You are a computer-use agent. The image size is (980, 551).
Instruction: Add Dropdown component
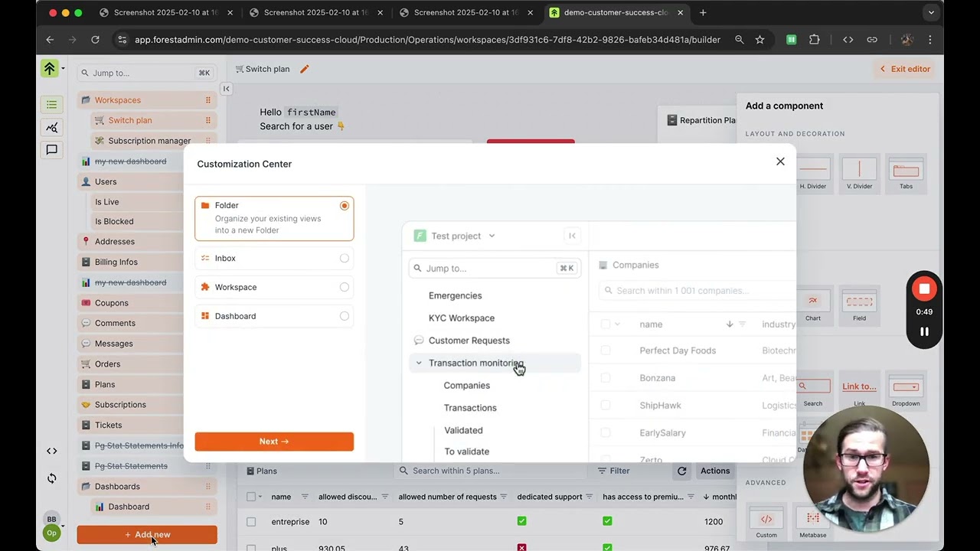(x=906, y=392)
